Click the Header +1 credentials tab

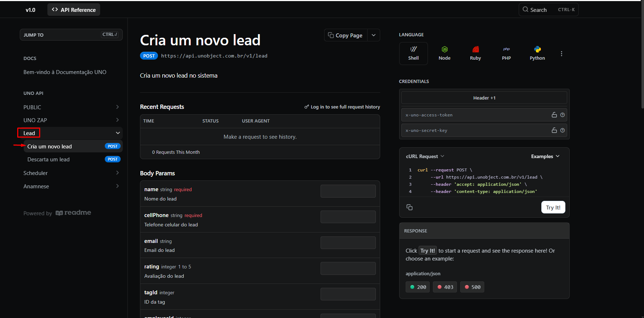(x=484, y=98)
